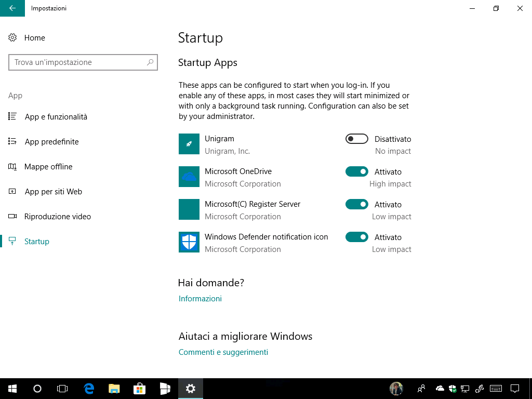Click the Startup Apps heading
The height and width of the screenshot is (399, 532).
pyautogui.click(x=208, y=63)
